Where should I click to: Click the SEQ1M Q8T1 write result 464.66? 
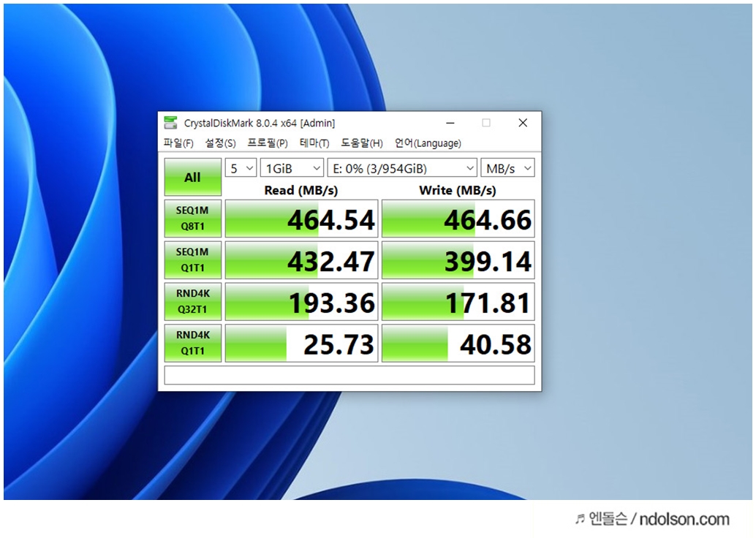(x=458, y=219)
